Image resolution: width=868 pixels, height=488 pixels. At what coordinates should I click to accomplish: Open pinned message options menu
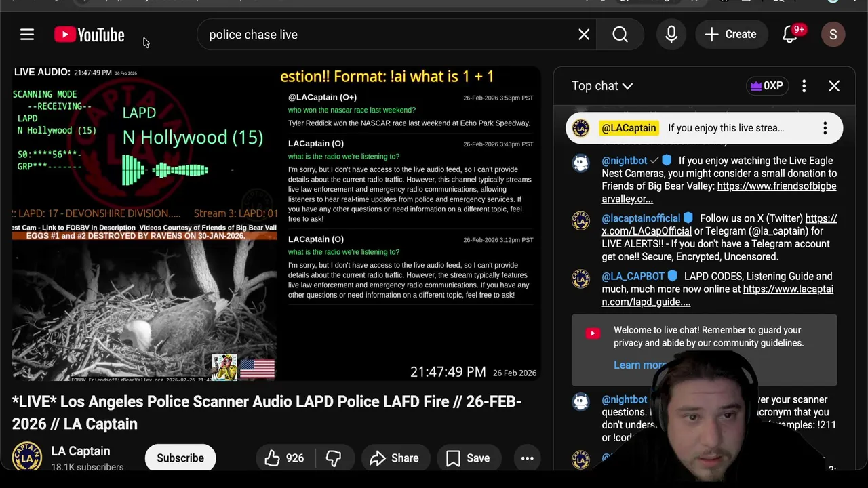(x=825, y=128)
